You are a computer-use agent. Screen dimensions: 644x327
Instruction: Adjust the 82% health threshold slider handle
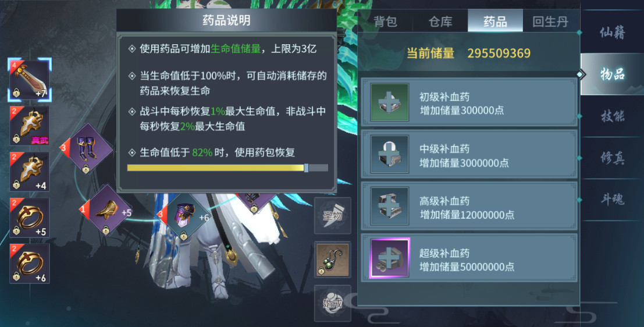[306, 168]
